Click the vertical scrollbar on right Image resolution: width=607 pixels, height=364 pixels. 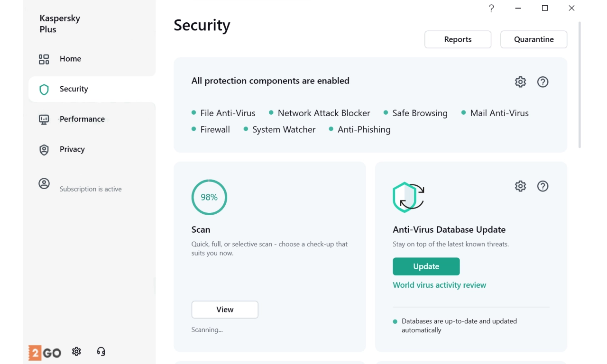click(579, 85)
